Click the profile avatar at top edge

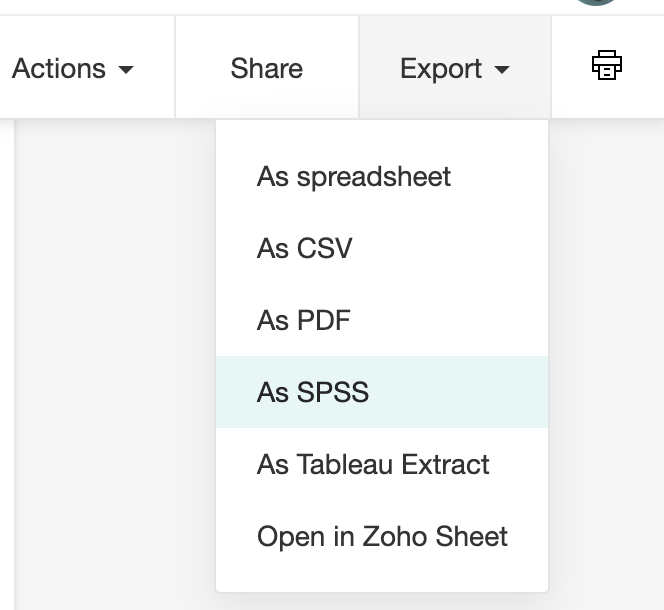pos(597,3)
